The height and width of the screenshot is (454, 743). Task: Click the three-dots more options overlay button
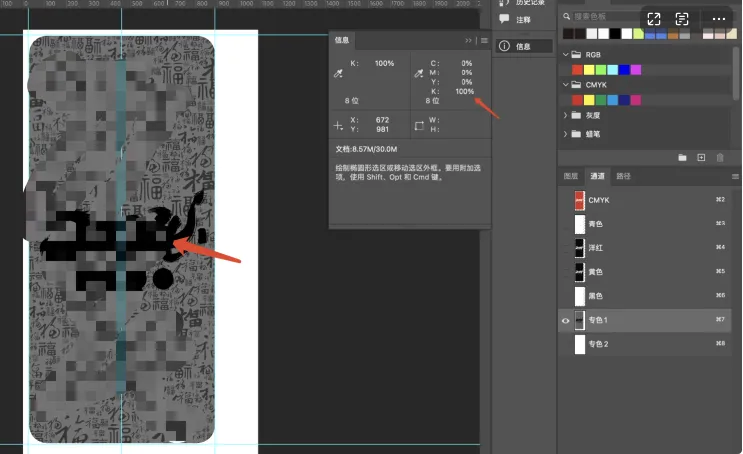tap(718, 19)
